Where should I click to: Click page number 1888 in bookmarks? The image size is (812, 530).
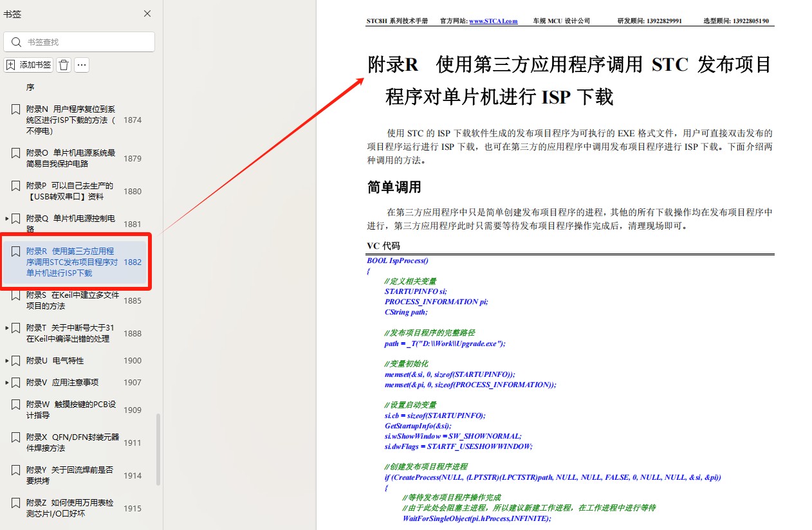(x=133, y=333)
